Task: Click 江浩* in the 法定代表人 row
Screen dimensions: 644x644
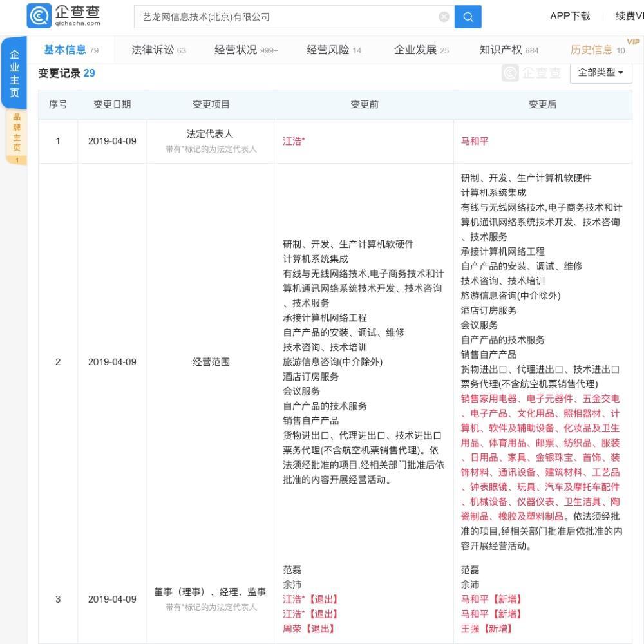Action: coord(294,141)
